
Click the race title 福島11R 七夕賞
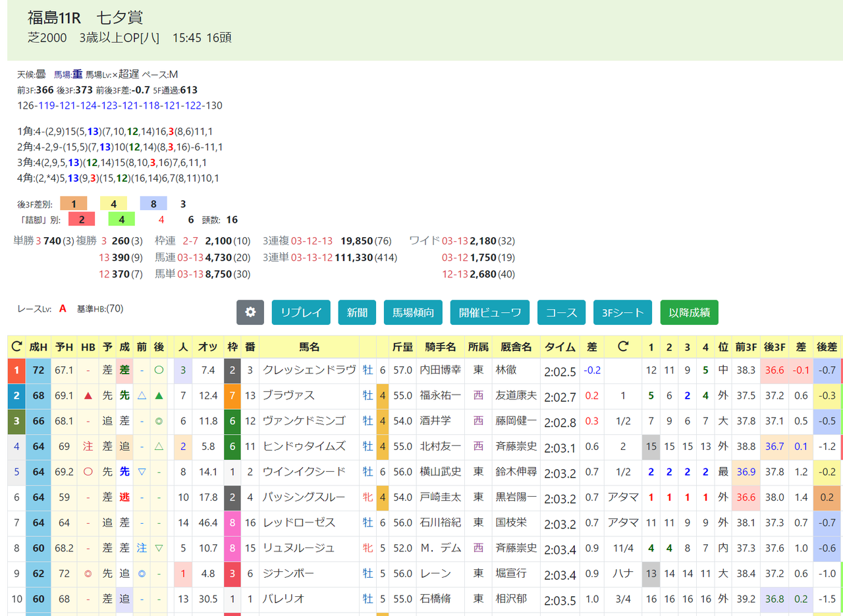tap(85, 18)
